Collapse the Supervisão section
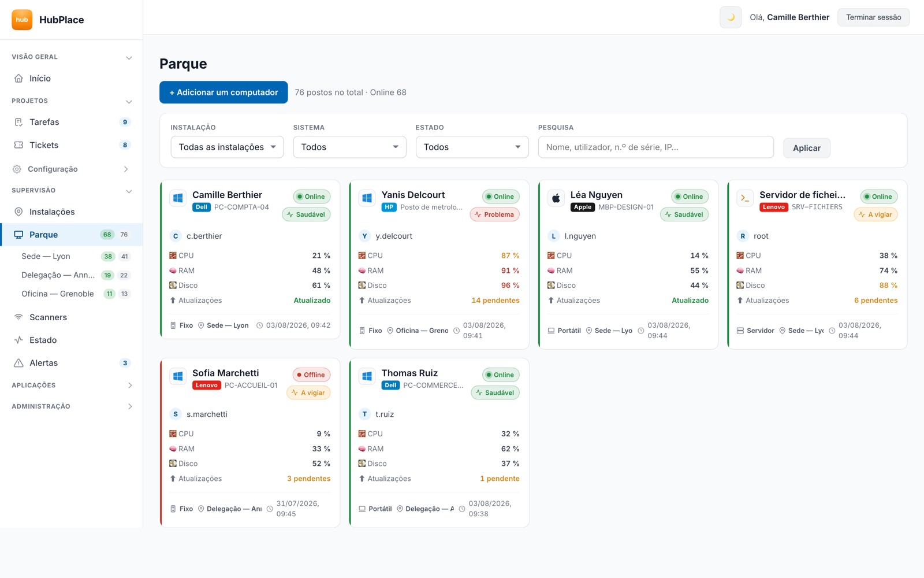 click(129, 191)
